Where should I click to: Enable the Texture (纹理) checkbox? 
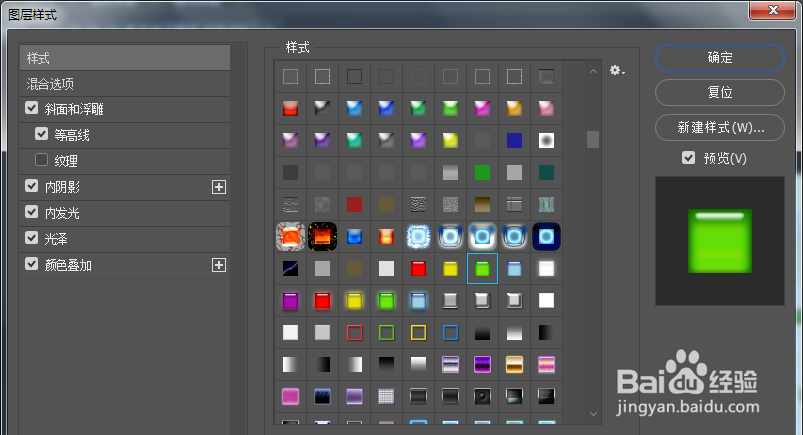pyautogui.click(x=41, y=160)
